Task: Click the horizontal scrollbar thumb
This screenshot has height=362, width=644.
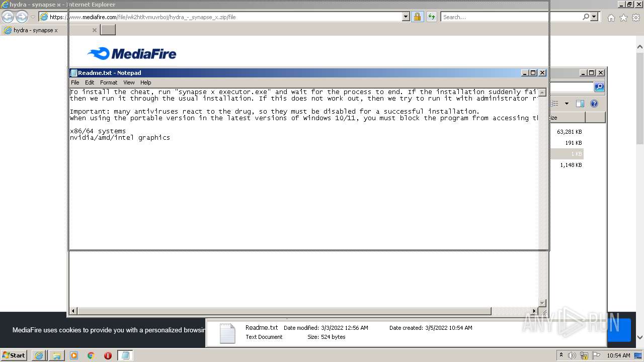Action: (x=284, y=311)
